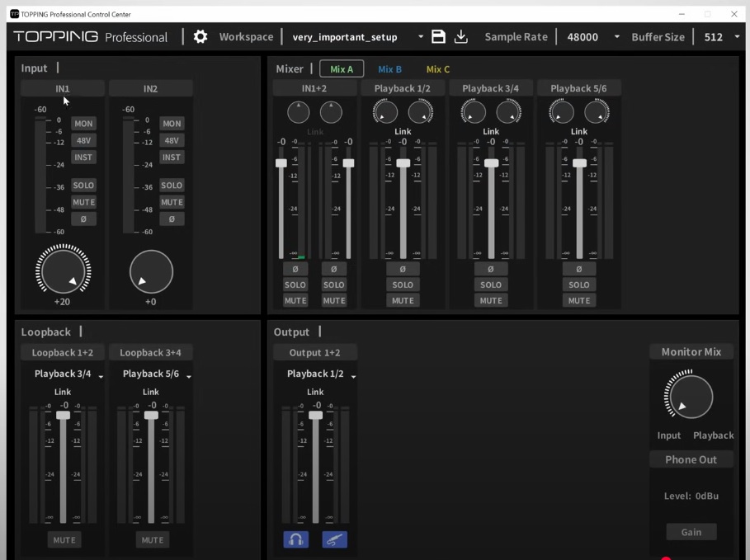Screen dimensions: 750x560
Task: Switch to the Mix A tab
Action: point(342,68)
